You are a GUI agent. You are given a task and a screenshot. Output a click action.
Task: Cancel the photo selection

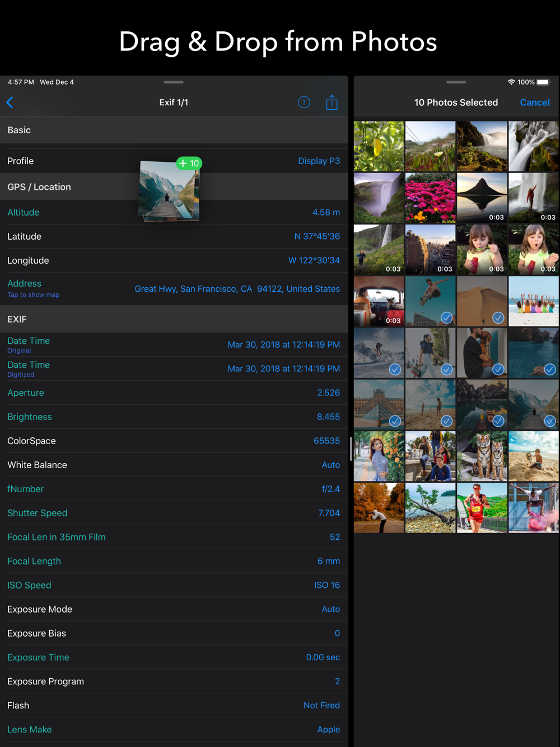(x=535, y=102)
